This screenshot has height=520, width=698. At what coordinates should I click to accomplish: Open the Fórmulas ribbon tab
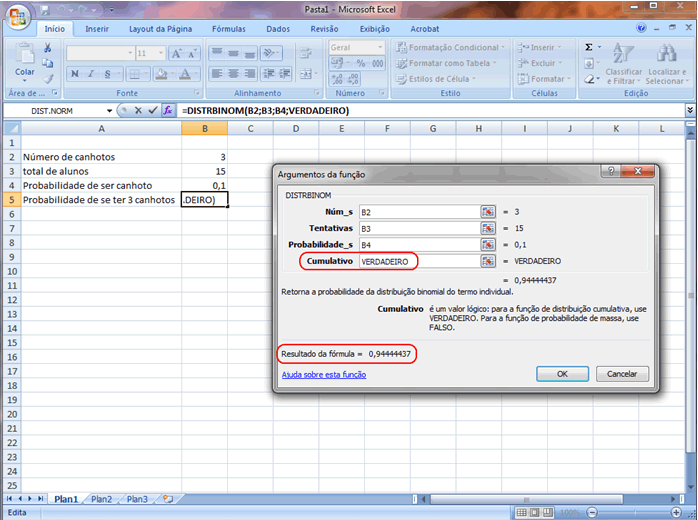coord(228,30)
